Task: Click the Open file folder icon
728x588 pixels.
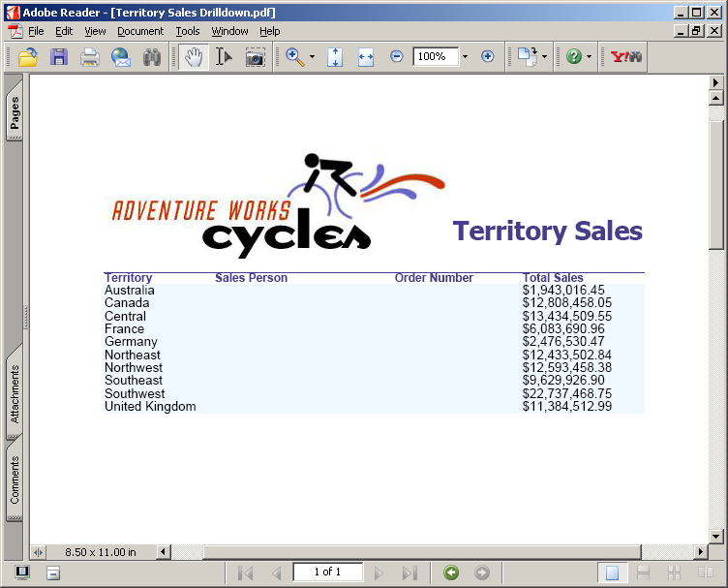Action: 28,57
